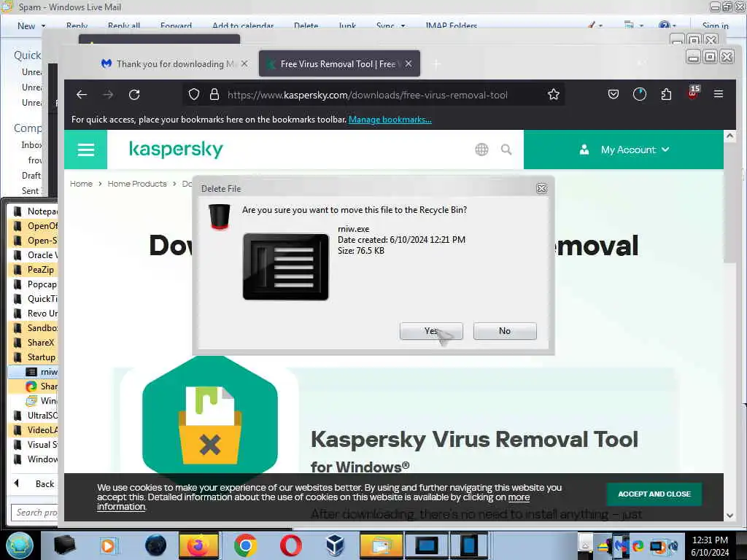Click Sign in in Windows Live Mail
Viewport: 747px width, 560px height.
[715, 26]
